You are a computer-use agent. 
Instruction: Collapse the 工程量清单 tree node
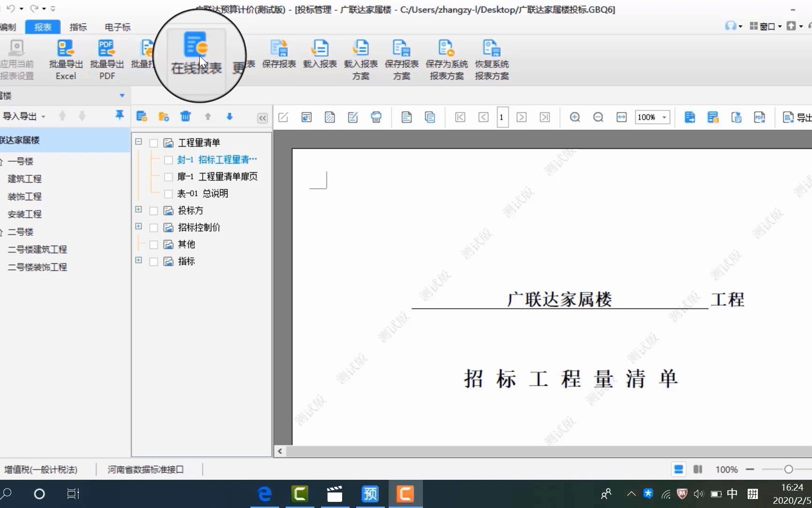coord(139,142)
